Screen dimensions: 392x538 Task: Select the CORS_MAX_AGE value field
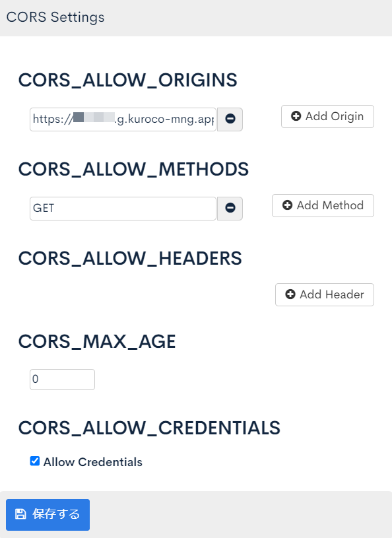point(61,379)
